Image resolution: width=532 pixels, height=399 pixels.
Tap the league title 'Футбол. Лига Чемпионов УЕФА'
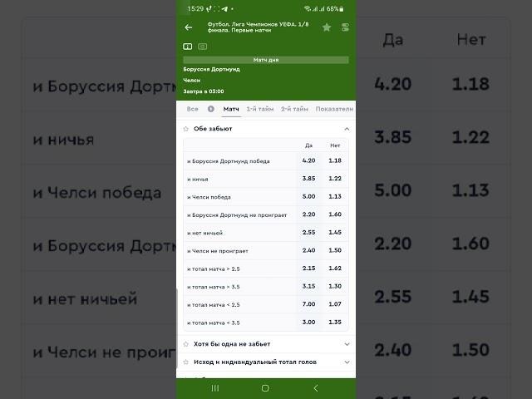(258, 27)
